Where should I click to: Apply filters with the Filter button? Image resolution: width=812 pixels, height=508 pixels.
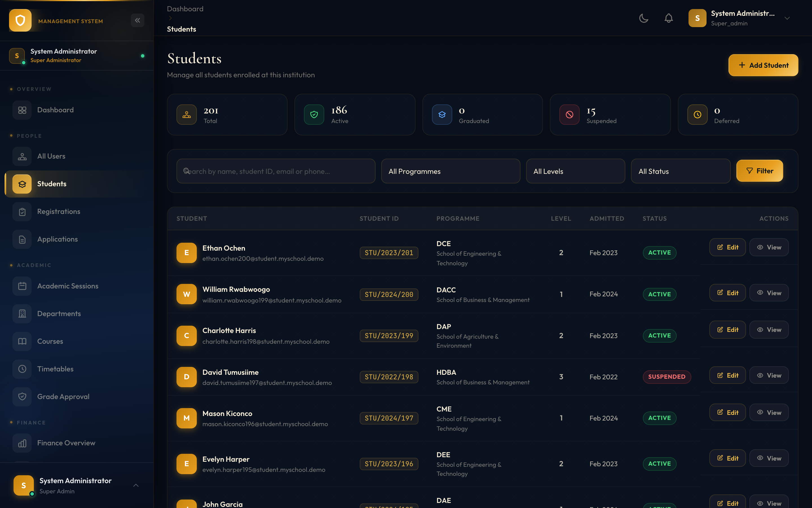tap(759, 171)
